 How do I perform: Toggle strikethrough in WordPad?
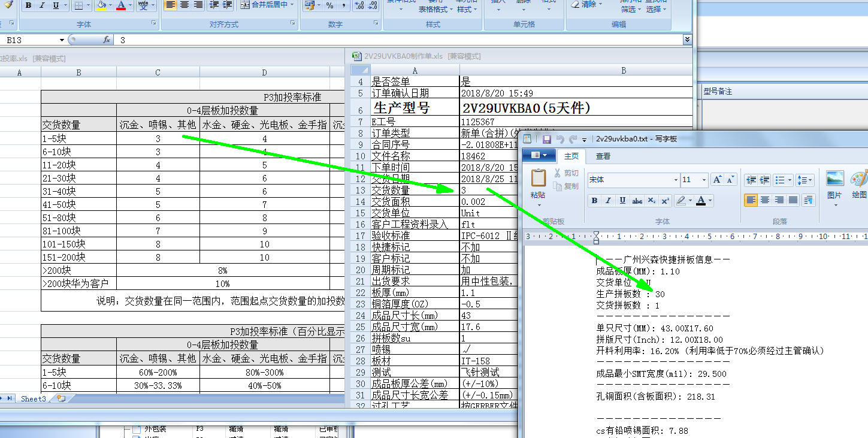[637, 201]
